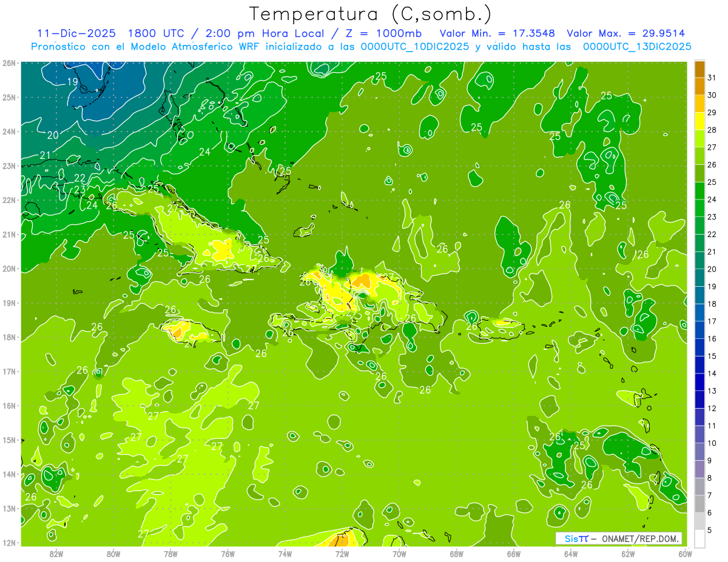Click legend color band between 30 and 31

(699, 87)
